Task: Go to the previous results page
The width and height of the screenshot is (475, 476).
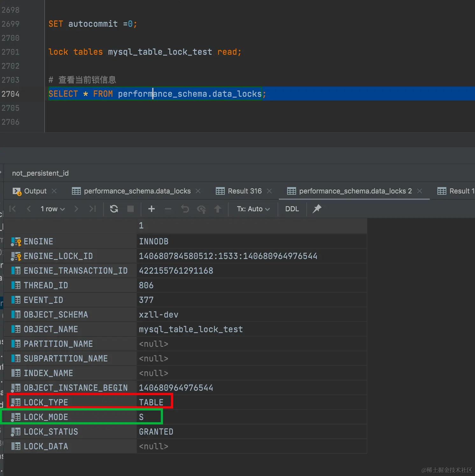Action: coord(29,209)
